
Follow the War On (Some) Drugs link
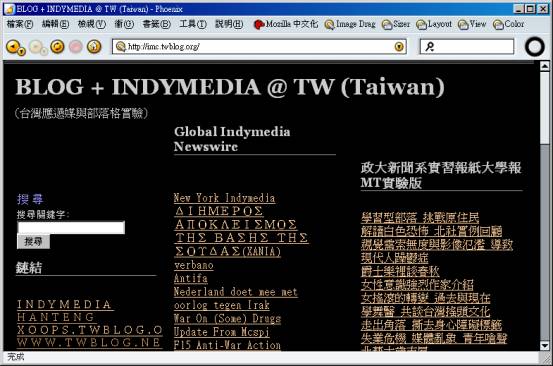(x=227, y=318)
